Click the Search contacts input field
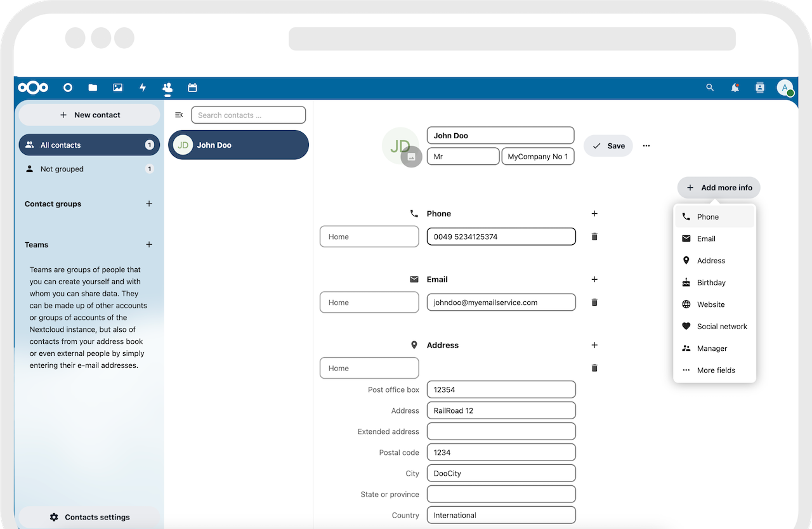Image resolution: width=812 pixels, height=529 pixels. click(248, 115)
